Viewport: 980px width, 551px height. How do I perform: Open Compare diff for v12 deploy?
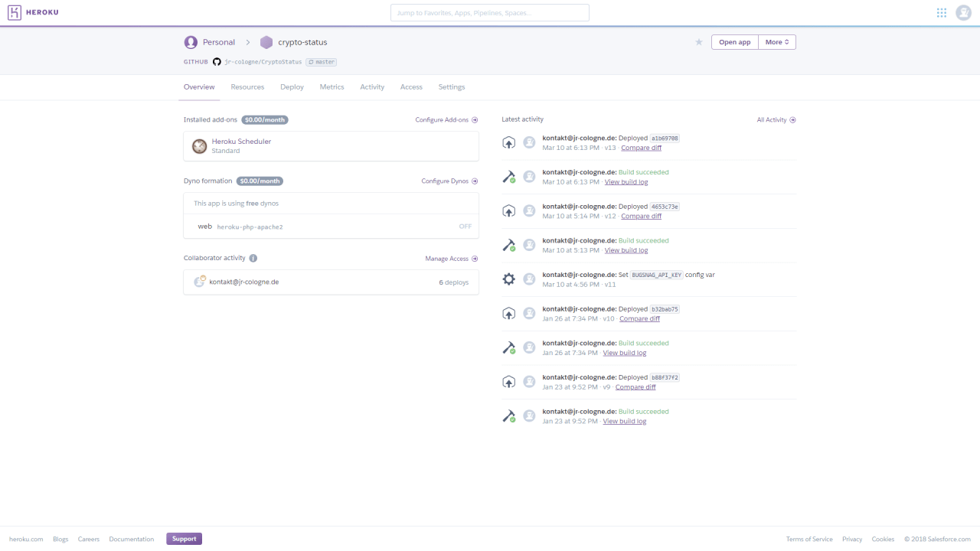coord(641,216)
